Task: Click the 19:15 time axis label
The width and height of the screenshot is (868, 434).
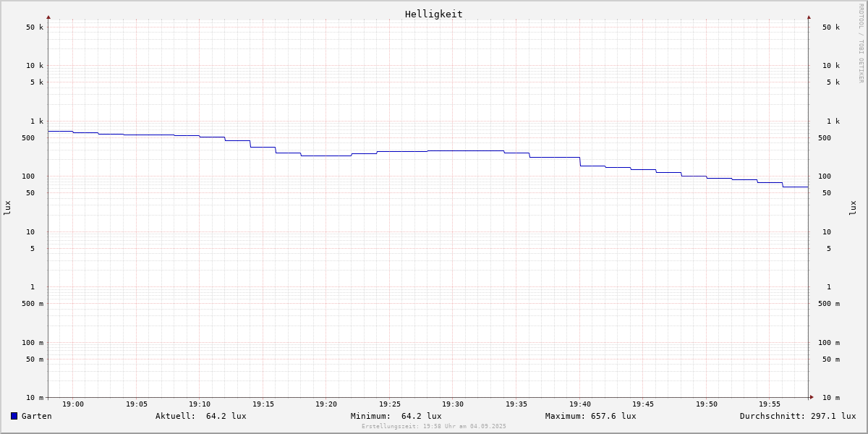Action: [x=263, y=404]
